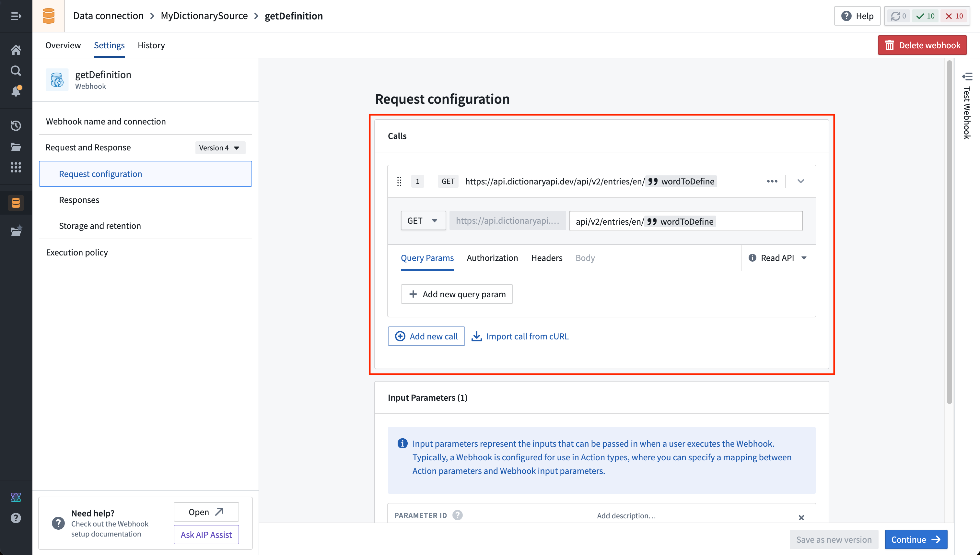This screenshot has width=980, height=555.
Task: Click the Add new query param button
Action: [x=457, y=294]
